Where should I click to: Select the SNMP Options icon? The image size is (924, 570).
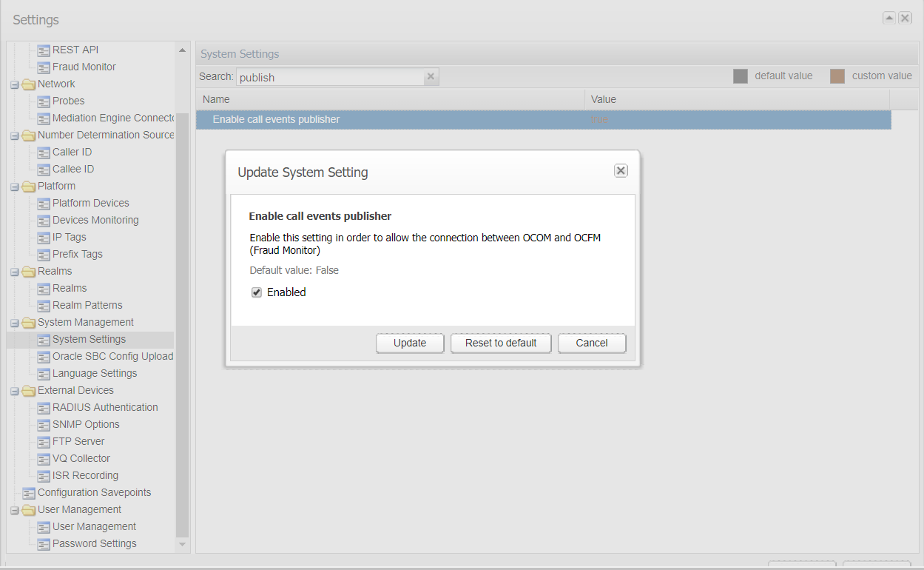tap(44, 424)
